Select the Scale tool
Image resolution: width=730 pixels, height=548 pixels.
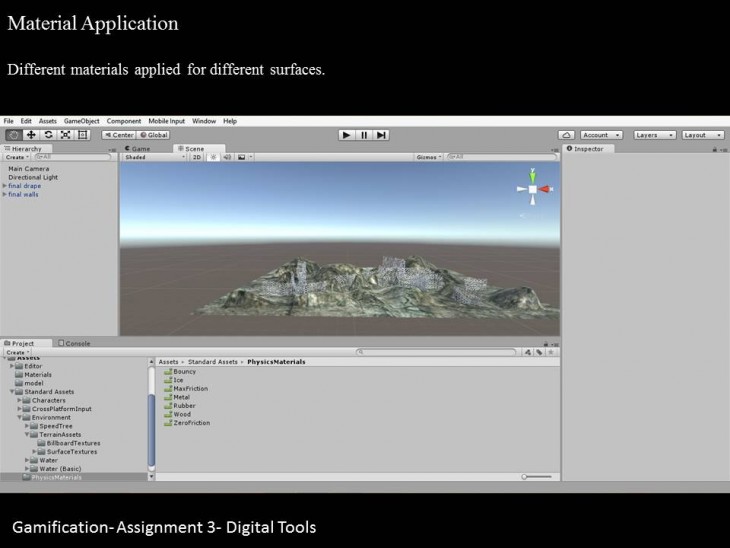pos(65,134)
